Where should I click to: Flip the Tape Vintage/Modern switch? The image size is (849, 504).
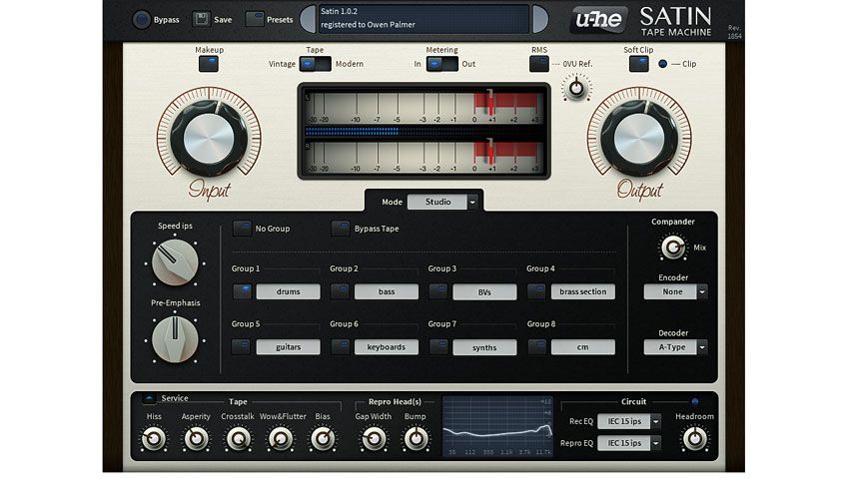315,64
